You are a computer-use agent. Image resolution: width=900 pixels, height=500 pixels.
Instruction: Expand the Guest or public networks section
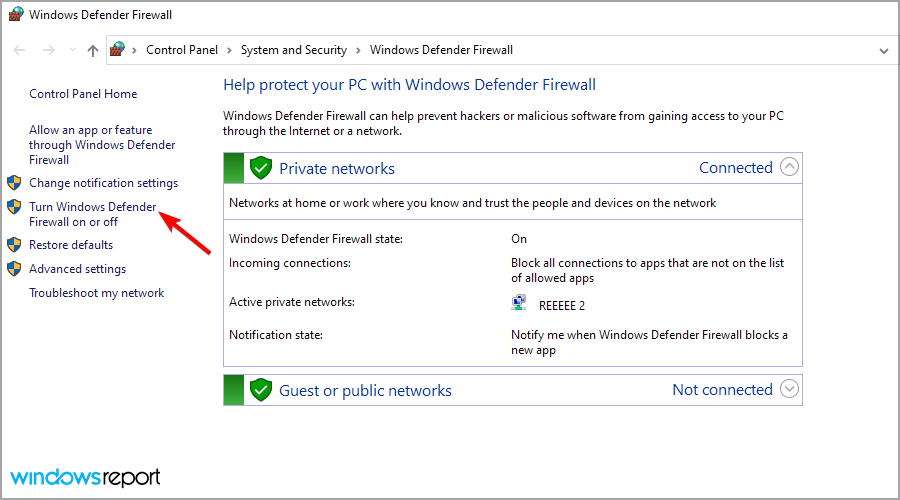(x=789, y=389)
